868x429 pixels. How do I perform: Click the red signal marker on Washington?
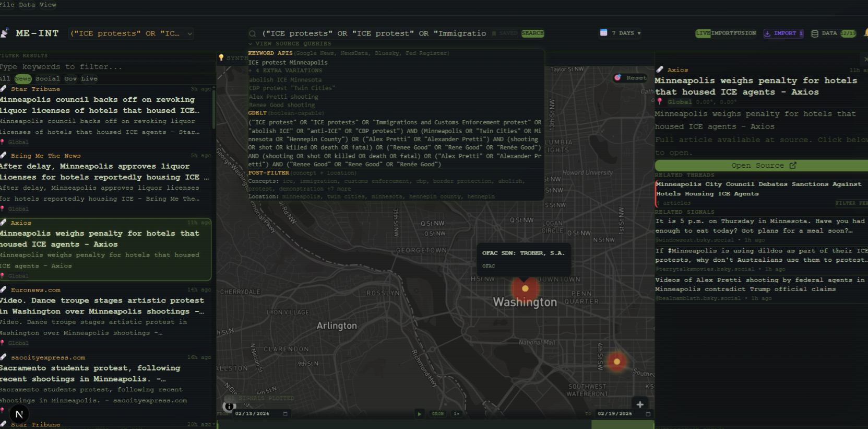pyautogui.click(x=525, y=288)
